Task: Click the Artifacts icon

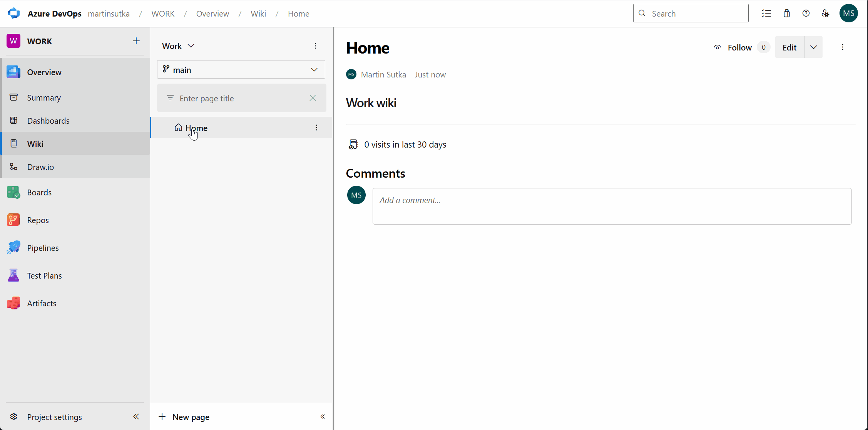Action: [13, 303]
